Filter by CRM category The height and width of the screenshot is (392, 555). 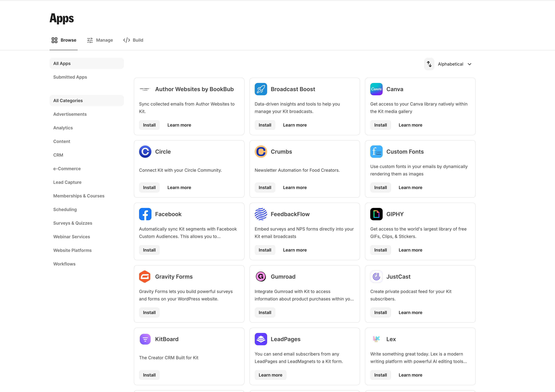tap(87, 155)
